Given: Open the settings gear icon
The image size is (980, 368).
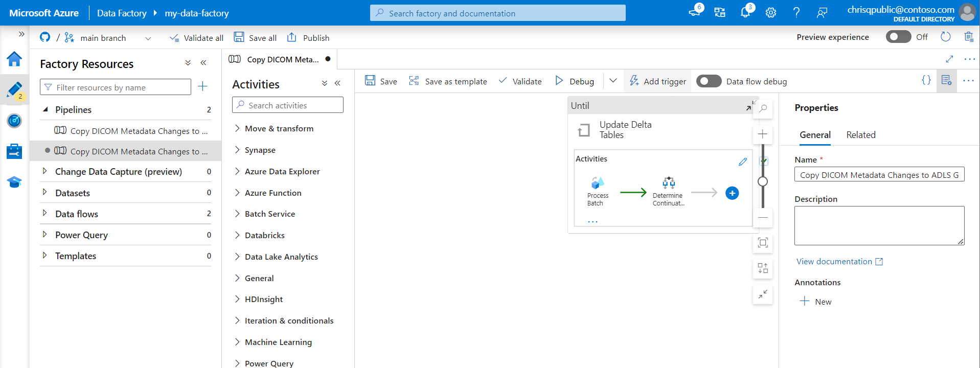Looking at the screenshot, I should click(x=770, y=13).
